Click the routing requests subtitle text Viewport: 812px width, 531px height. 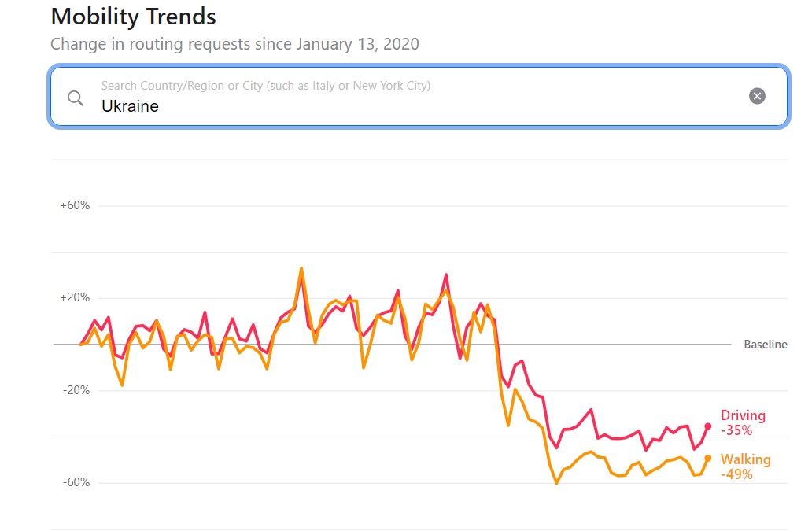click(x=234, y=44)
